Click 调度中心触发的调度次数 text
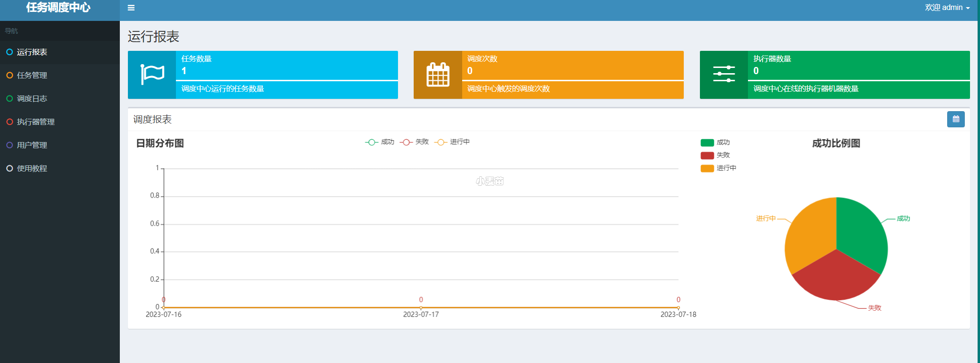This screenshot has height=363, width=980. pos(508,89)
